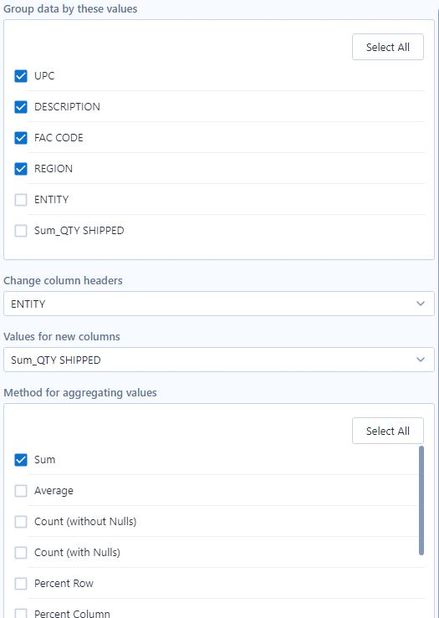
Task: Enable the Average aggregation method
Action: [21, 491]
